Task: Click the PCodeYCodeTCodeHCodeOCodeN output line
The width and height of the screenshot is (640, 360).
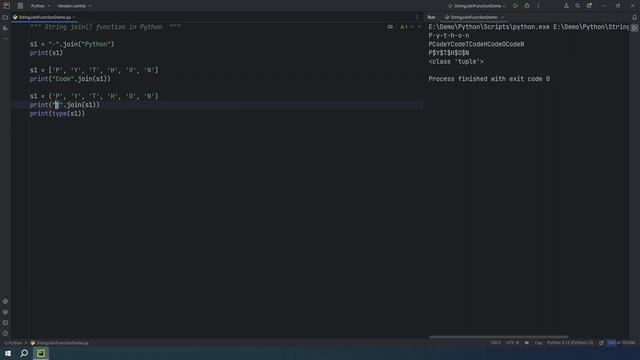Action: coord(476,44)
